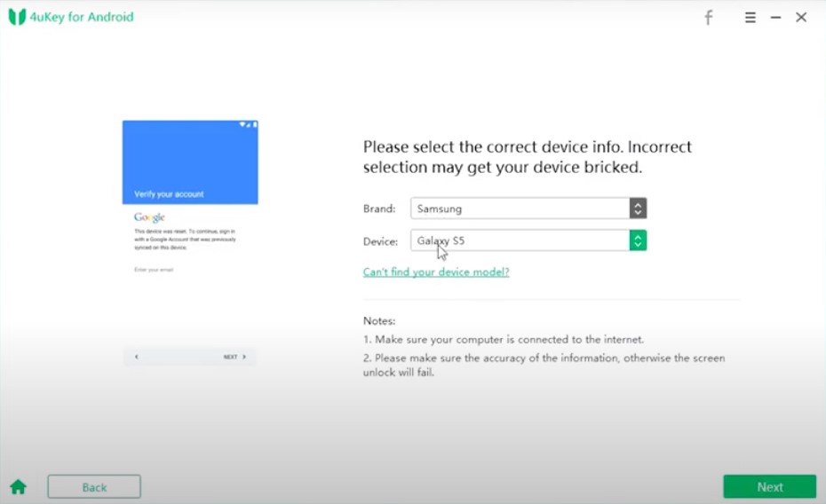Click the Facebook icon in title bar
Image resolution: width=826 pixels, height=504 pixels.
(709, 18)
